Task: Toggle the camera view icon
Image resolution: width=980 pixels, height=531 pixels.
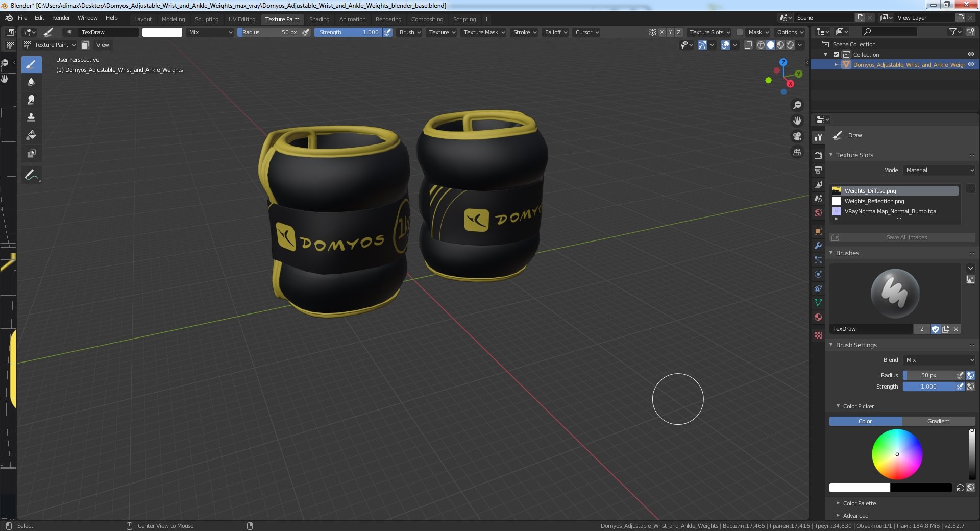Action: 797,136
